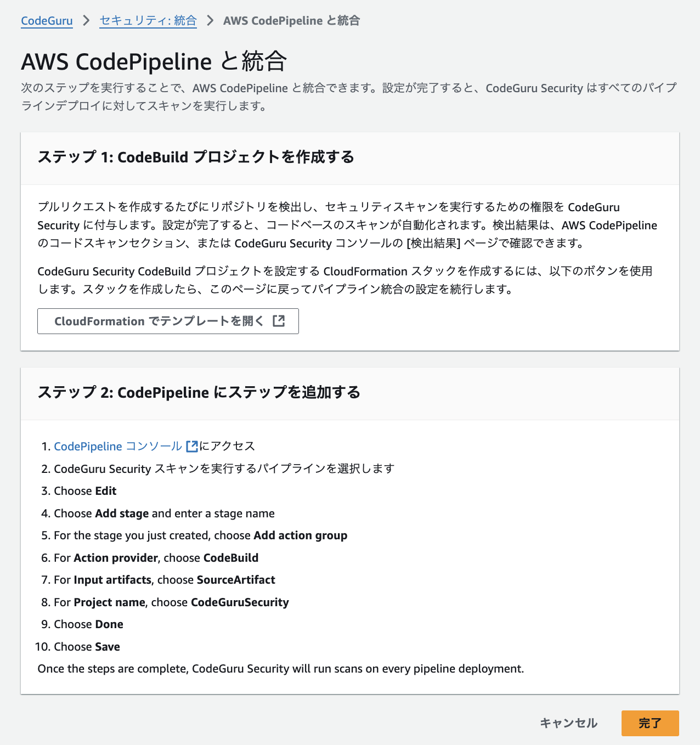Click the Input artifacts instruction line
Screen dimensions: 700x745
[164, 580]
